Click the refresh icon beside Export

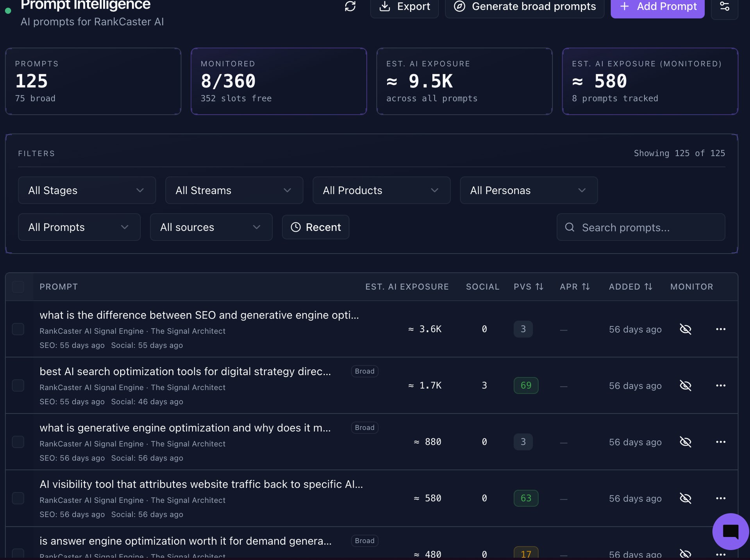(350, 6)
